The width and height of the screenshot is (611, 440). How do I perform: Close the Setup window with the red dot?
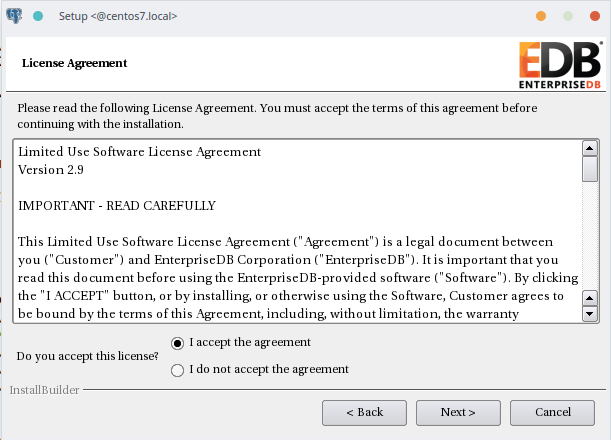click(x=595, y=16)
